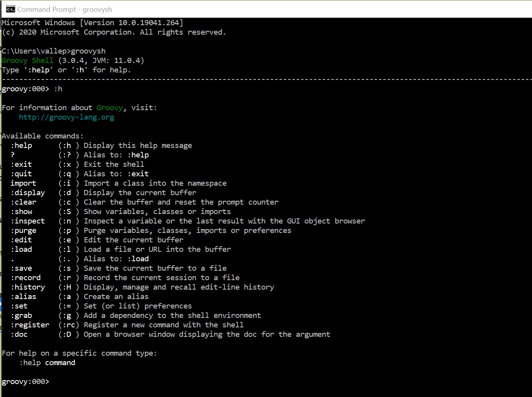The width and height of the screenshot is (532, 397).
Task: Click the ':history' command name
Action: tap(28, 287)
